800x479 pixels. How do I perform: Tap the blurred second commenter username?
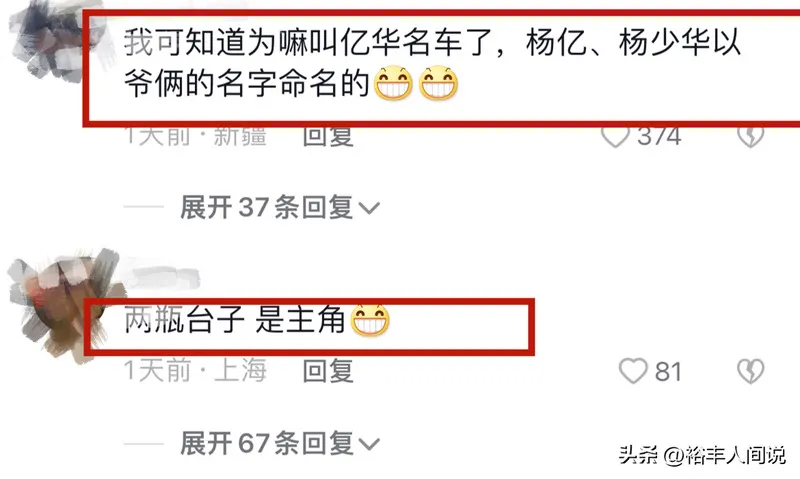pos(163,280)
